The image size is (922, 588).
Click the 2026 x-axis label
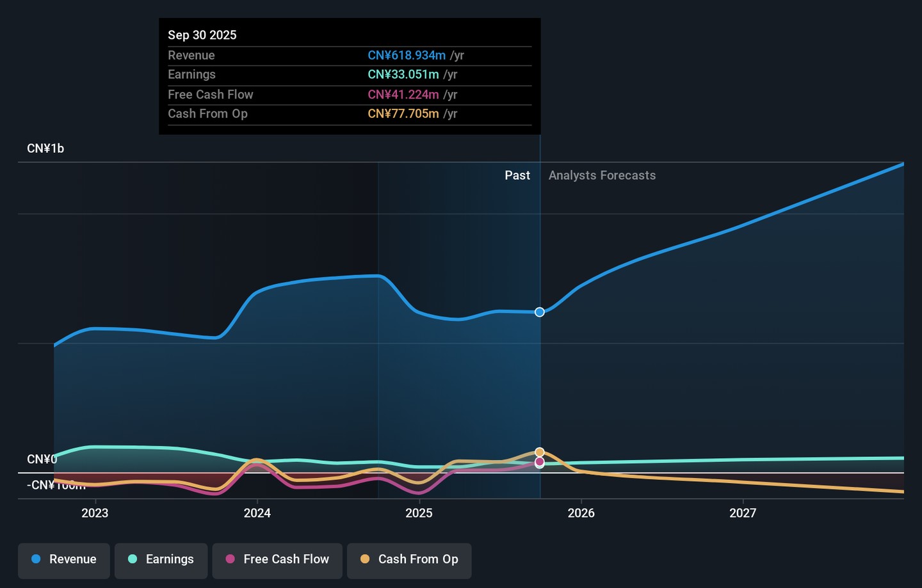(x=581, y=513)
